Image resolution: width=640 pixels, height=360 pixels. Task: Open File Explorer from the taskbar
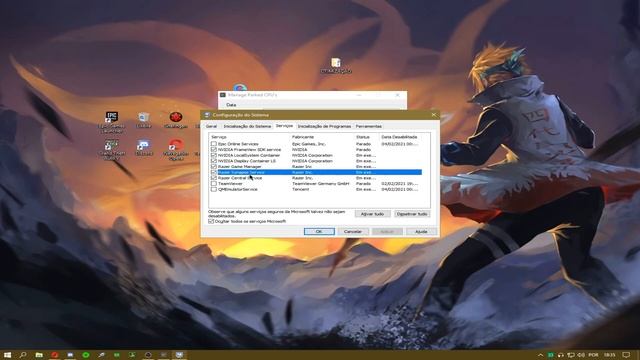point(39,355)
